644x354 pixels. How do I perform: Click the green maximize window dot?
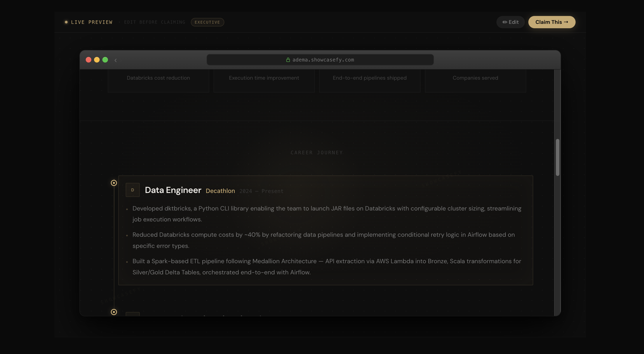(105, 60)
